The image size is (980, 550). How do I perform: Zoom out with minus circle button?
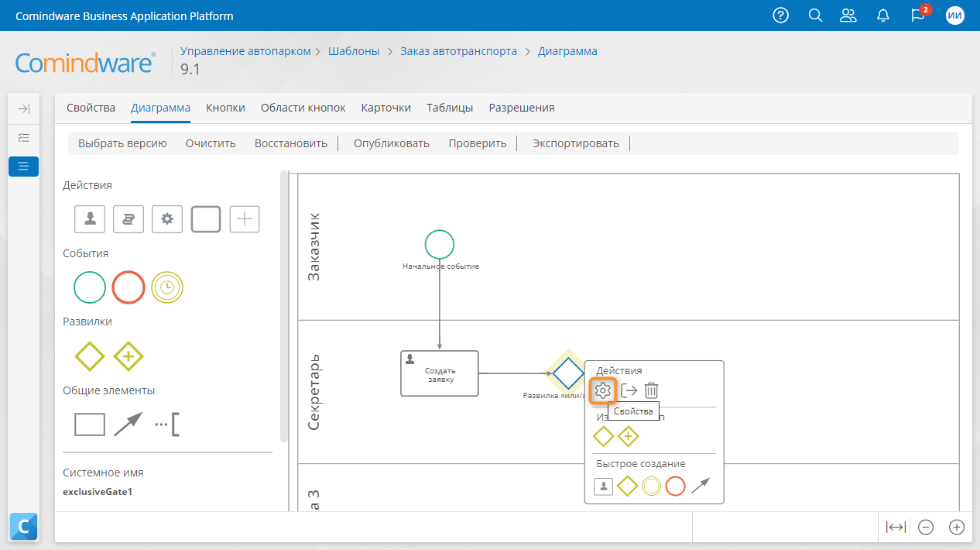[926, 528]
